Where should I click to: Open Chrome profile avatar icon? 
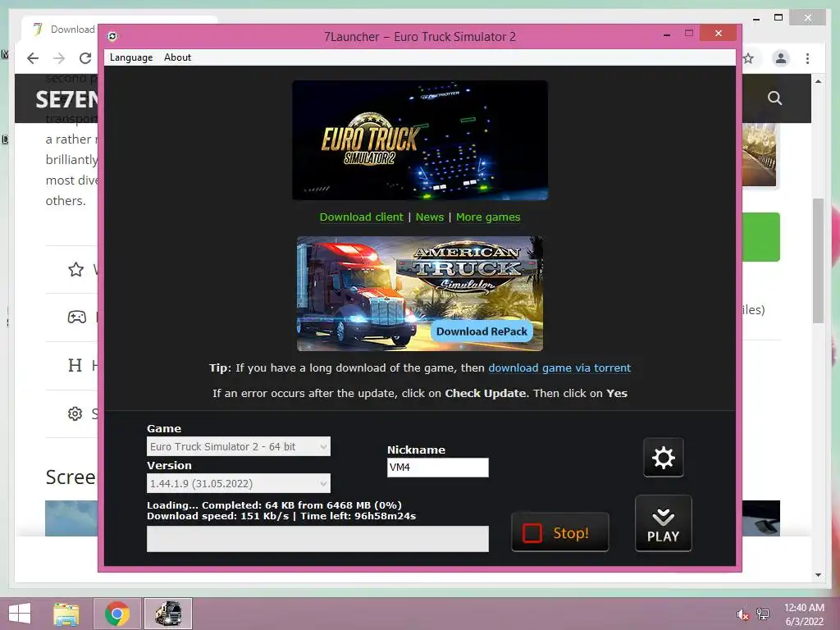pyautogui.click(x=781, y=58)
